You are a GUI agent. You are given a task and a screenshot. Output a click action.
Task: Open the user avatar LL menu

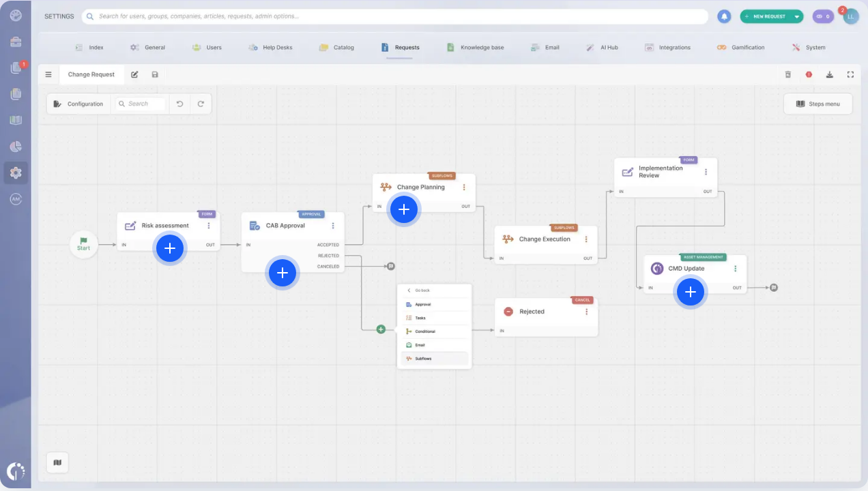851,16
